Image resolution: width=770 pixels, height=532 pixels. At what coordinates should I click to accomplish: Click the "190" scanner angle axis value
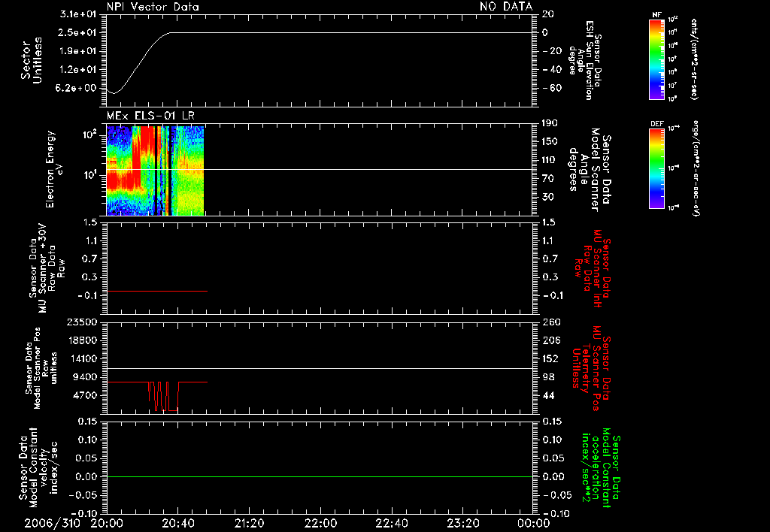(550, 123)
